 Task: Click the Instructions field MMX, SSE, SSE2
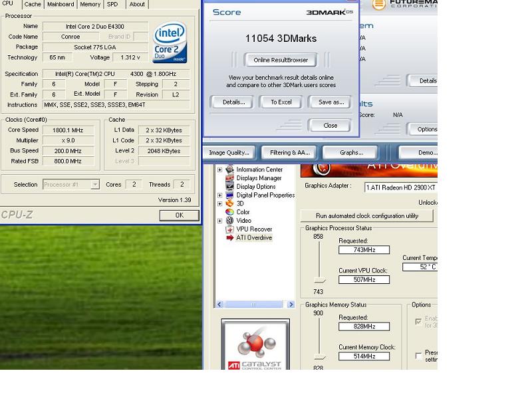tap(116, 105)
